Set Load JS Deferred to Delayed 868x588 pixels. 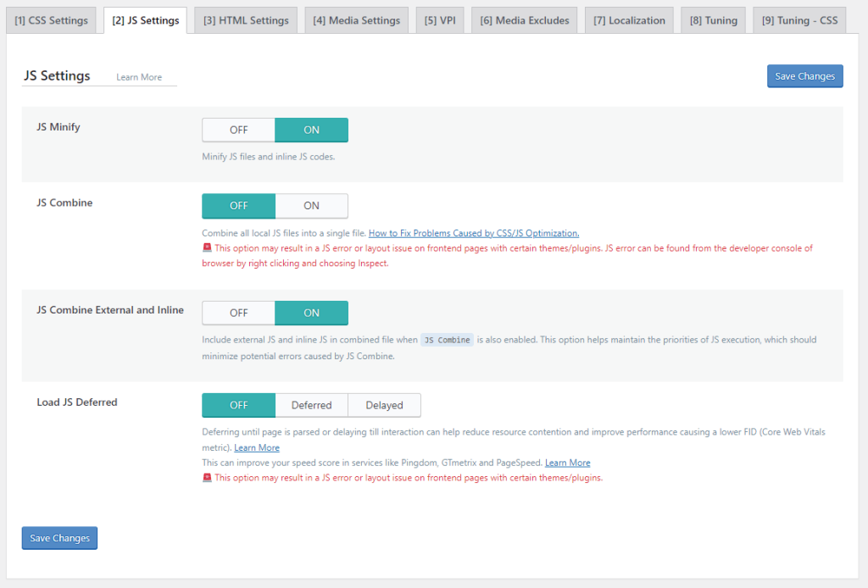[384, 405]
